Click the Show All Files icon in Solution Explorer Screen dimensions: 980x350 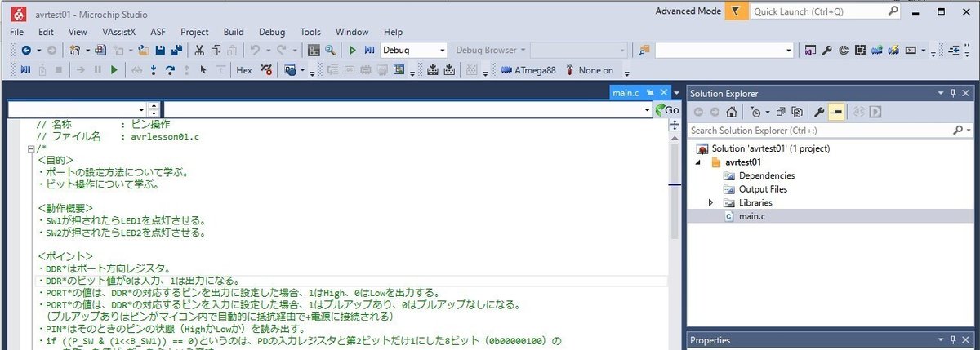(x=797, y=112)
